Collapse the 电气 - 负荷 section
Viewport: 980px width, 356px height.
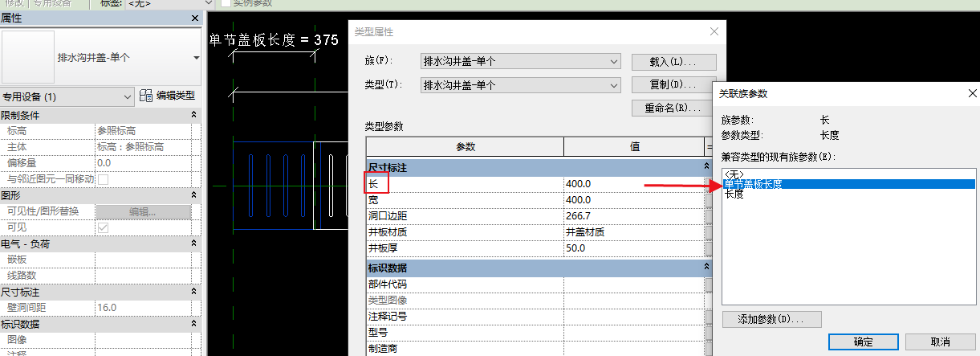194,243
